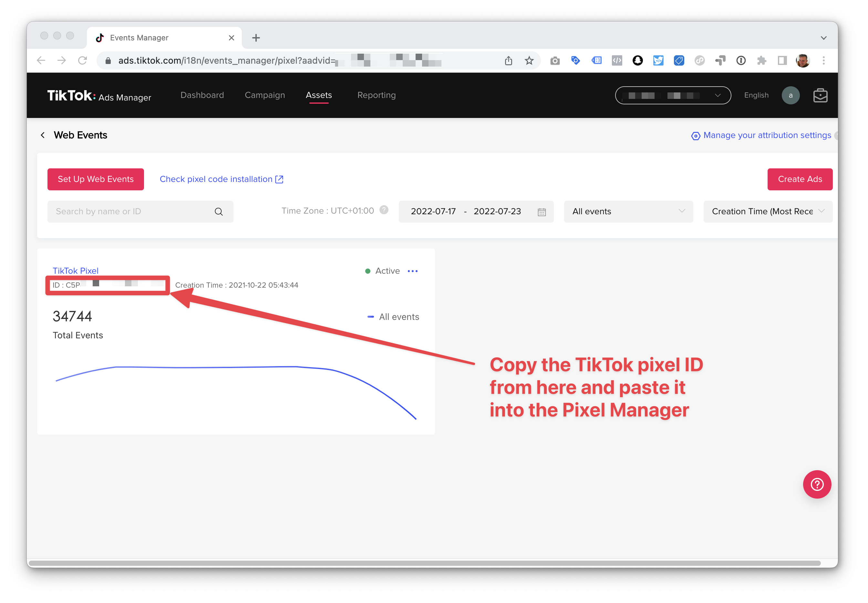Screen dimensions: 868x603
Task: Open Chrome three-dot menu
Action: (x=823, y=60)
